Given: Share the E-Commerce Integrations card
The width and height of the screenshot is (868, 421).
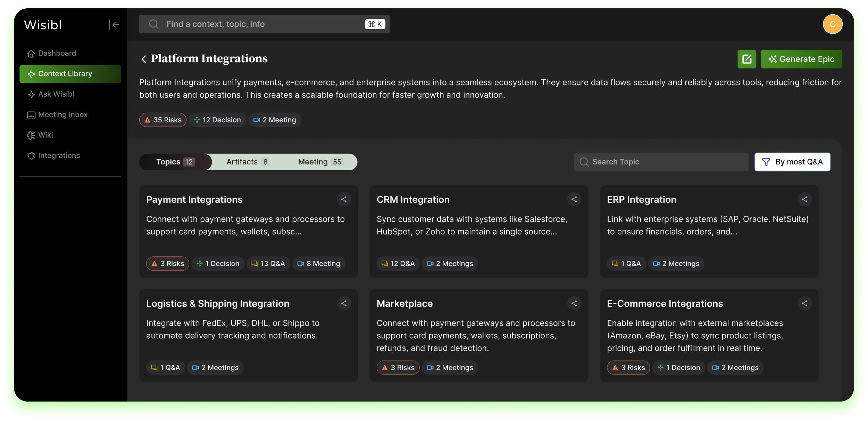Looking at the screenshot, I should (x=804, y=304).
